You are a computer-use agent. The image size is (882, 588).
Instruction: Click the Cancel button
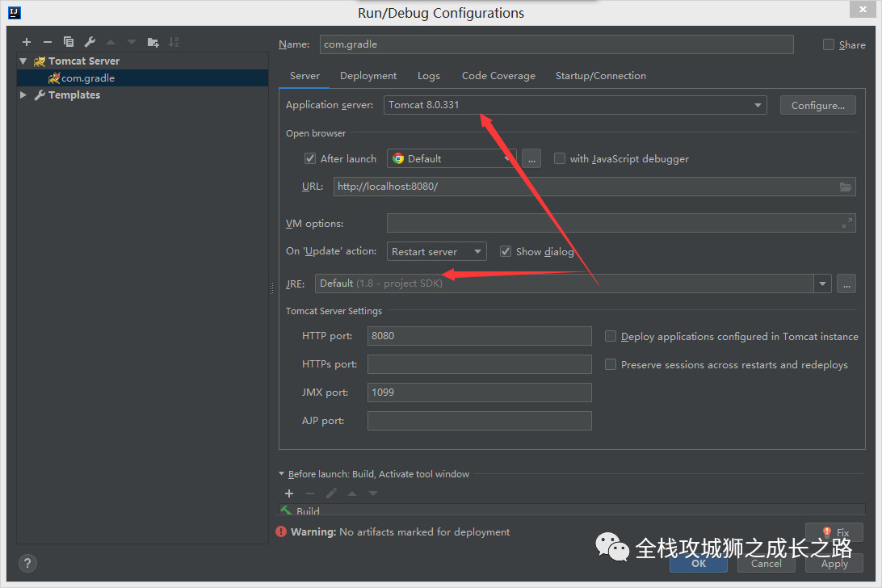pos(766,563)
